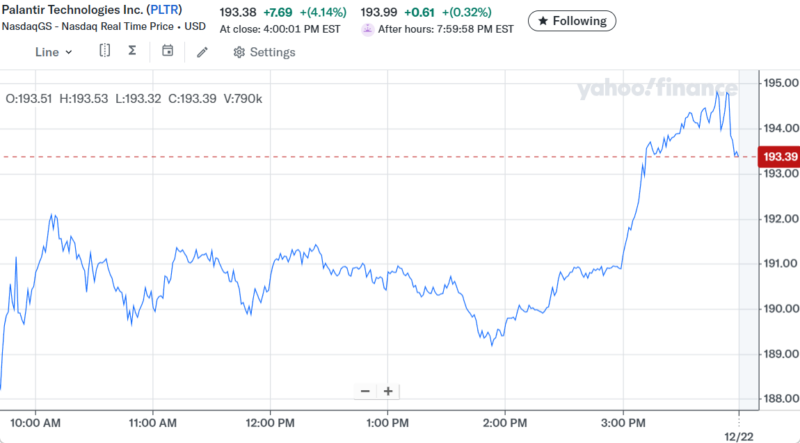
Task: Expand the Line chart type dropdown
Action: pos(54,52)
